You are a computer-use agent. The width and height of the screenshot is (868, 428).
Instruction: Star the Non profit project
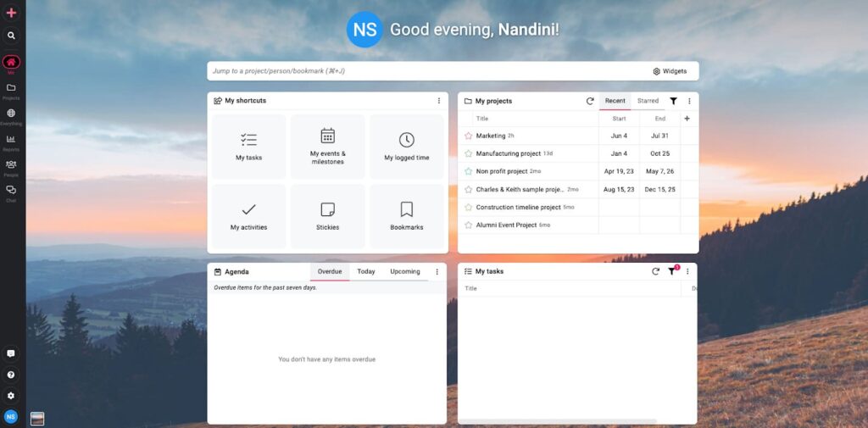click(x=468, y=172)
